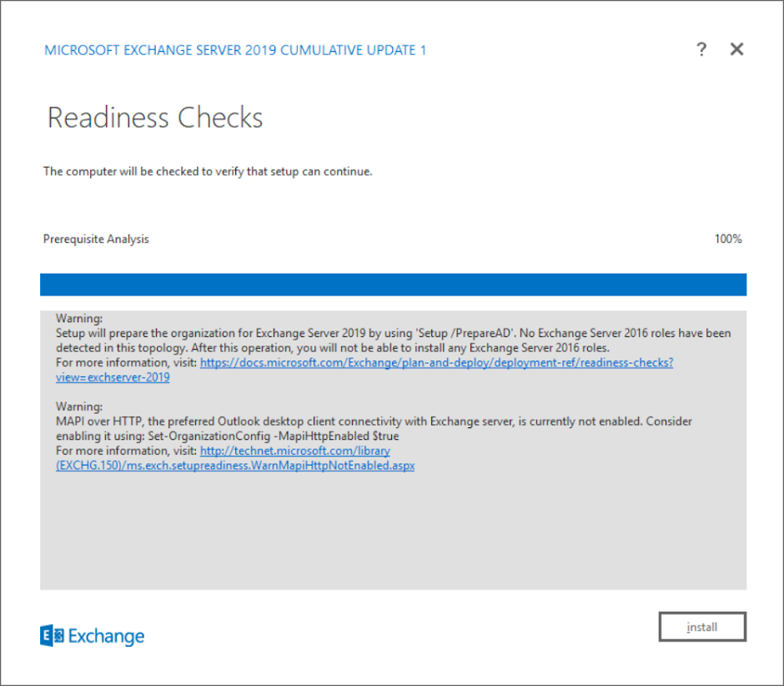Open docs.microsoft.com readiness-checks link
This screenshot has width=784, height=686.
click(x=436, y=363)
